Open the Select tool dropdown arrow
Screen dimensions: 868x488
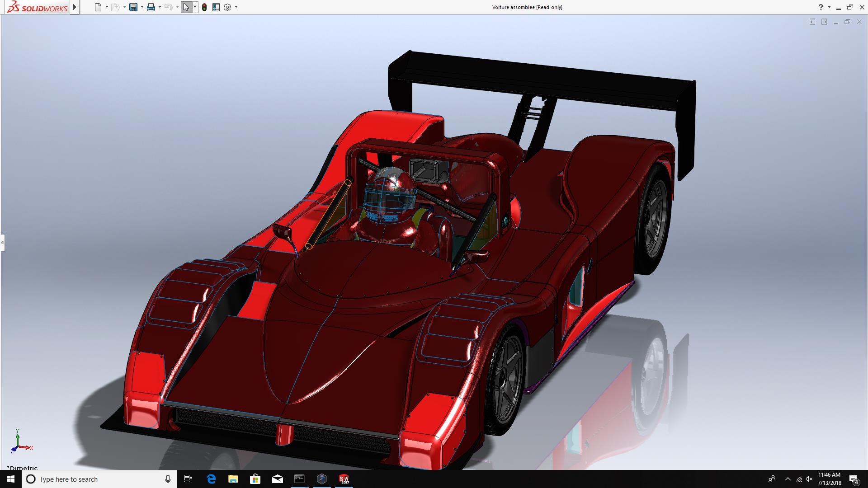pos(195,7)
